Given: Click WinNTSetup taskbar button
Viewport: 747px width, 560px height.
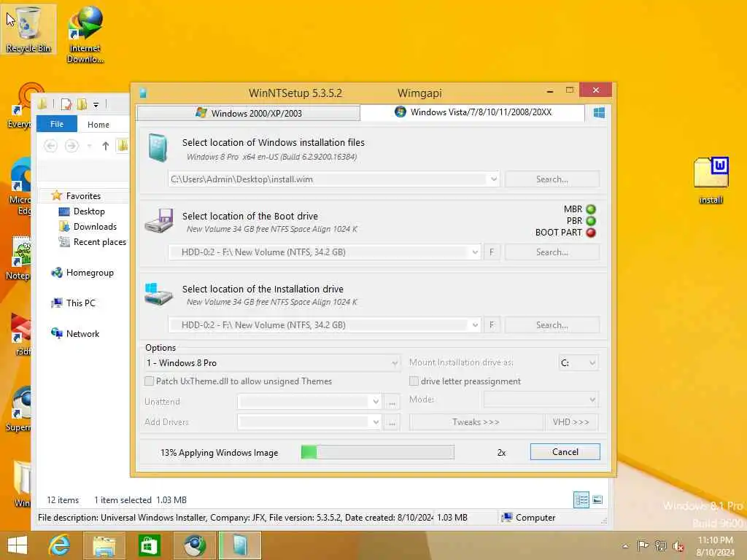Looking at the screenshot, I should point(240,545).
